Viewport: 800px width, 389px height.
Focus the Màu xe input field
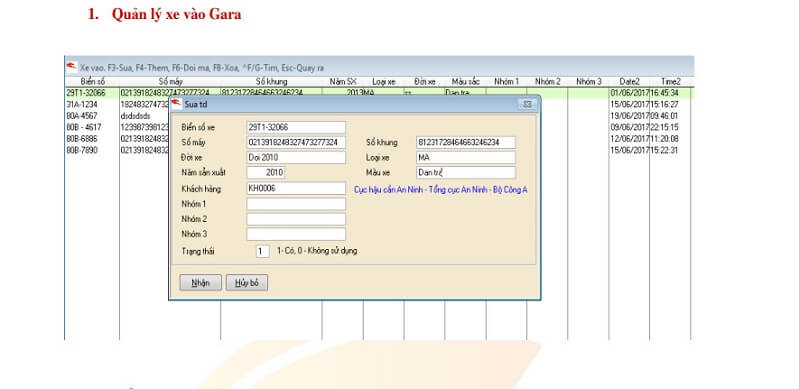coord(466,173)
